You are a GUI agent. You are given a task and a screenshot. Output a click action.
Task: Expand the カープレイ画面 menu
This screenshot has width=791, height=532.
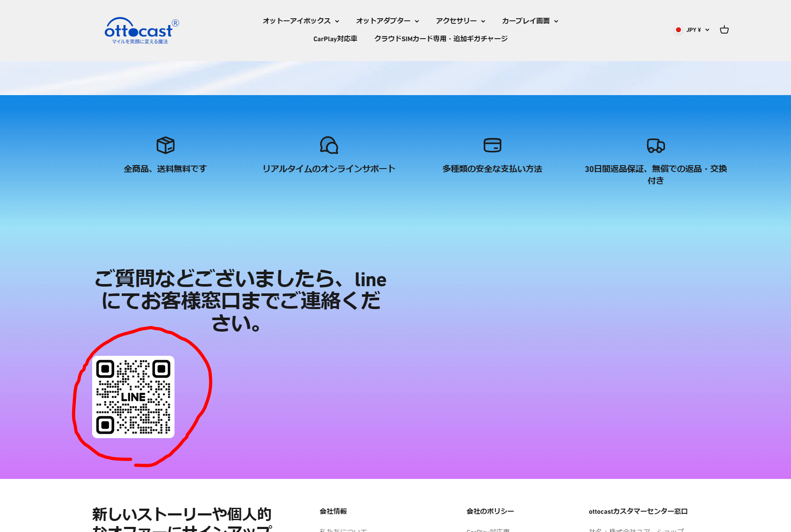(530, 21)
